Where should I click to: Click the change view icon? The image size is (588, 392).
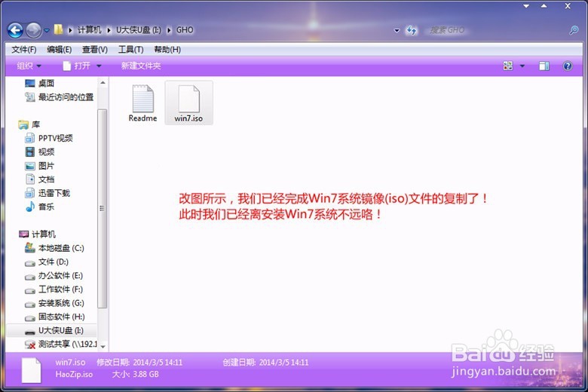pos(508,66)
